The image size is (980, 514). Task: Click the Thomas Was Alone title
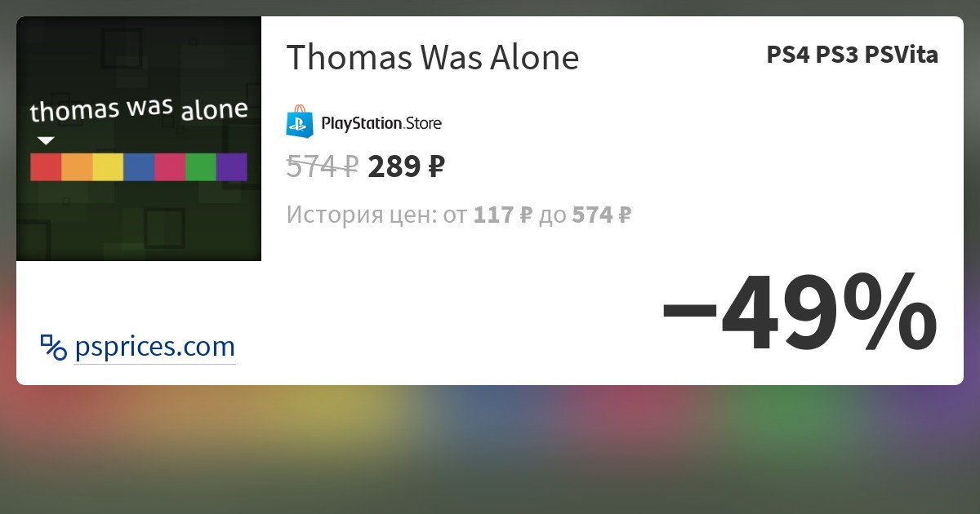(432, 57)
